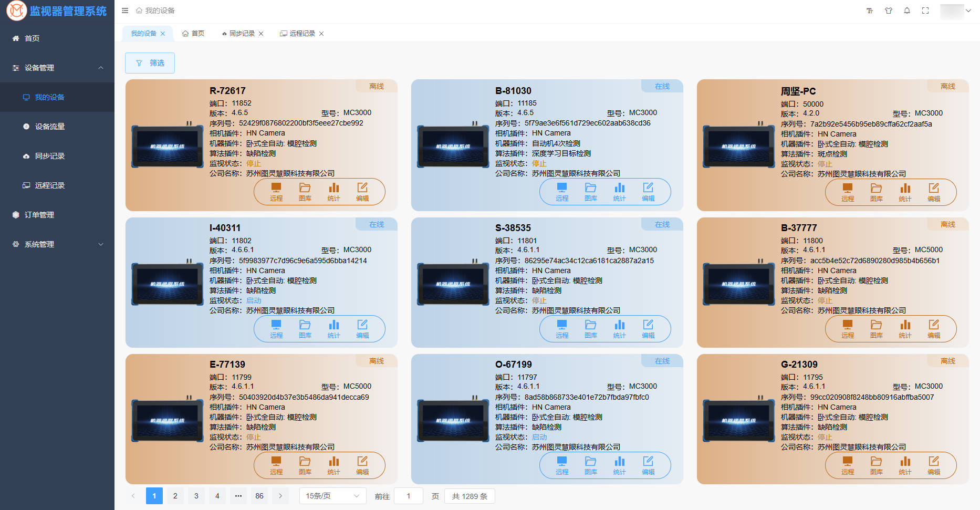This screenshot has width=980, height=510.
Task: Open statistics for device G-21309
Action: (905, 465)
